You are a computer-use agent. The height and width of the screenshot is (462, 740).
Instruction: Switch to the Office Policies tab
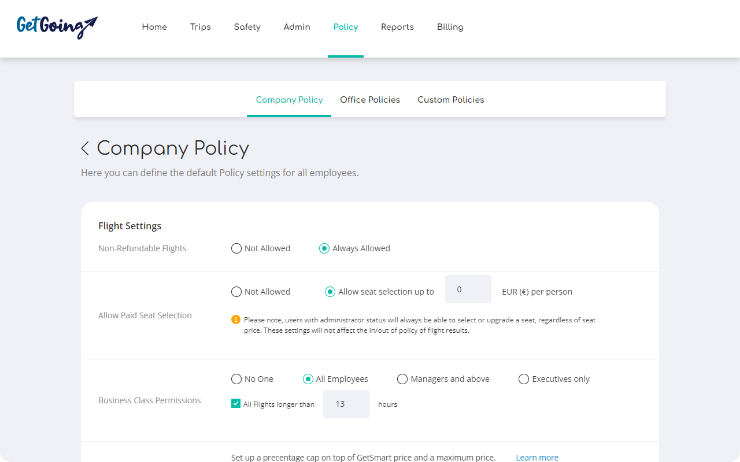(370, 100)
